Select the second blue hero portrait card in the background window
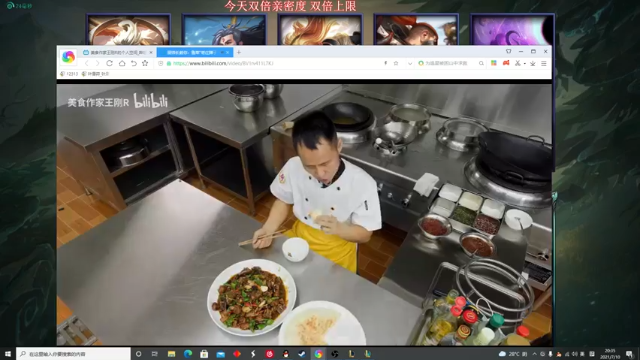This screenshot has height=360, width=640. (x=224, y=29)
